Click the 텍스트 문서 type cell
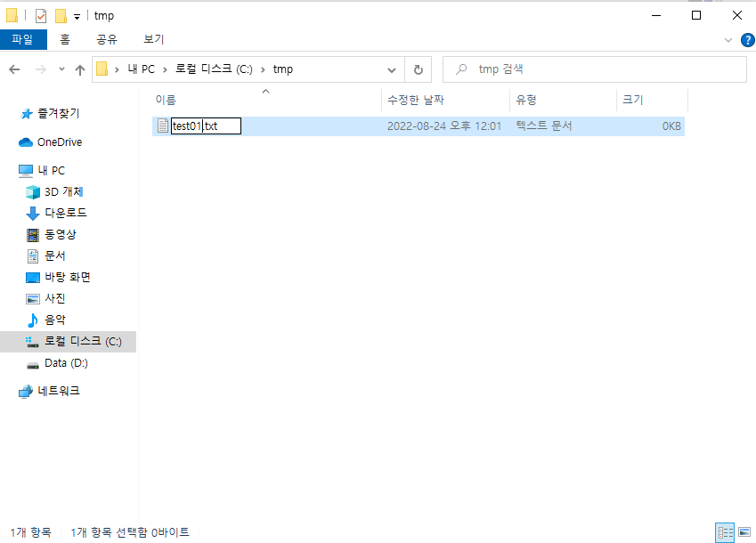 pos(544,126)
